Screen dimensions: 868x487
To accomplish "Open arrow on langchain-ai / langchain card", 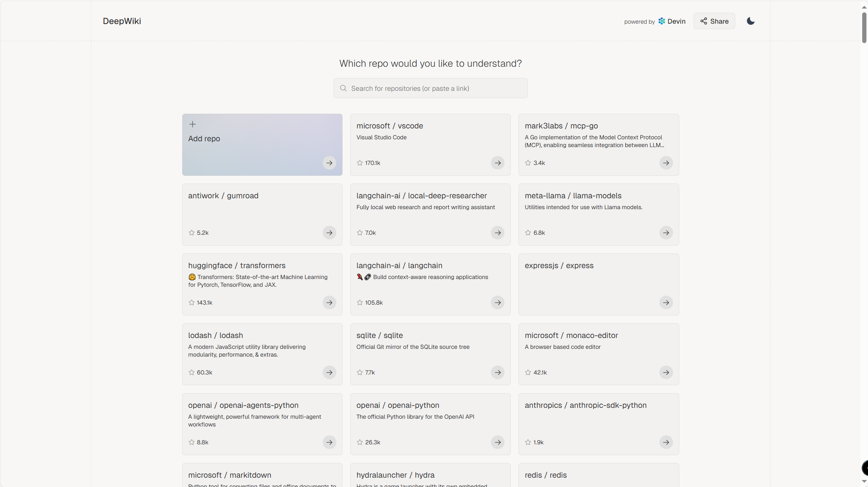I will pos(497,302).
